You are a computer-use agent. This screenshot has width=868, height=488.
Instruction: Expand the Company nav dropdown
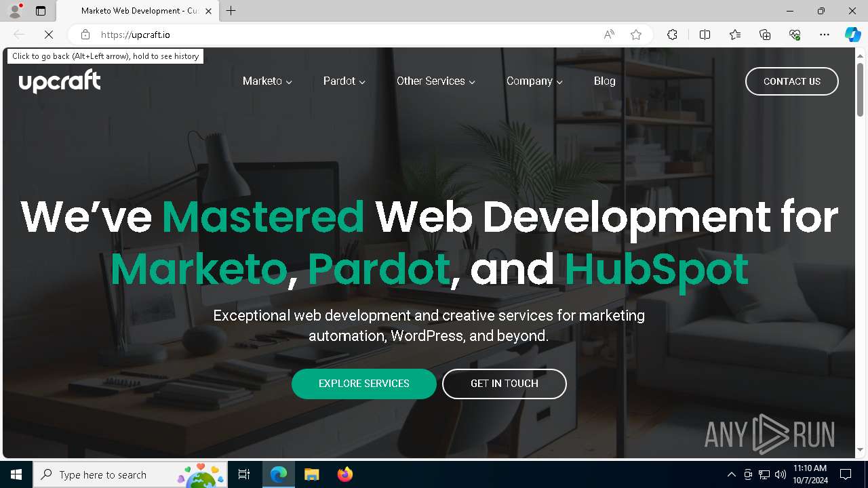click(x=534, y=81)
